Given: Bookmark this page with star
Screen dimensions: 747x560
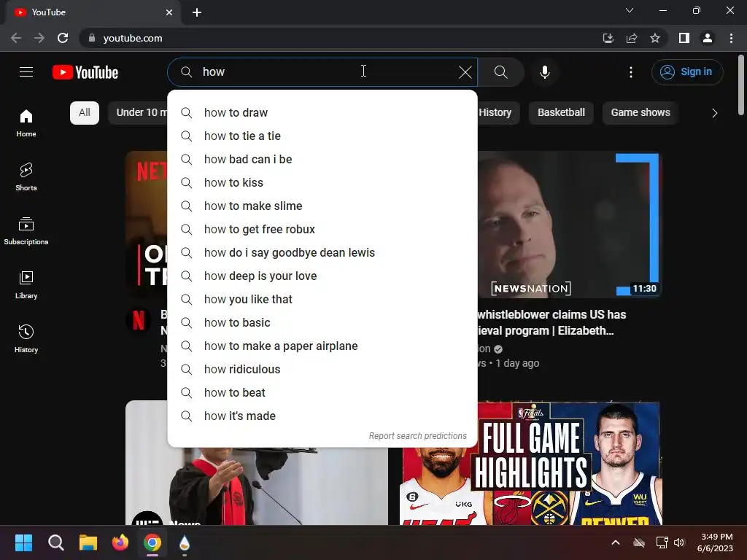Looking at the screenshot, I should pos(655,38).
